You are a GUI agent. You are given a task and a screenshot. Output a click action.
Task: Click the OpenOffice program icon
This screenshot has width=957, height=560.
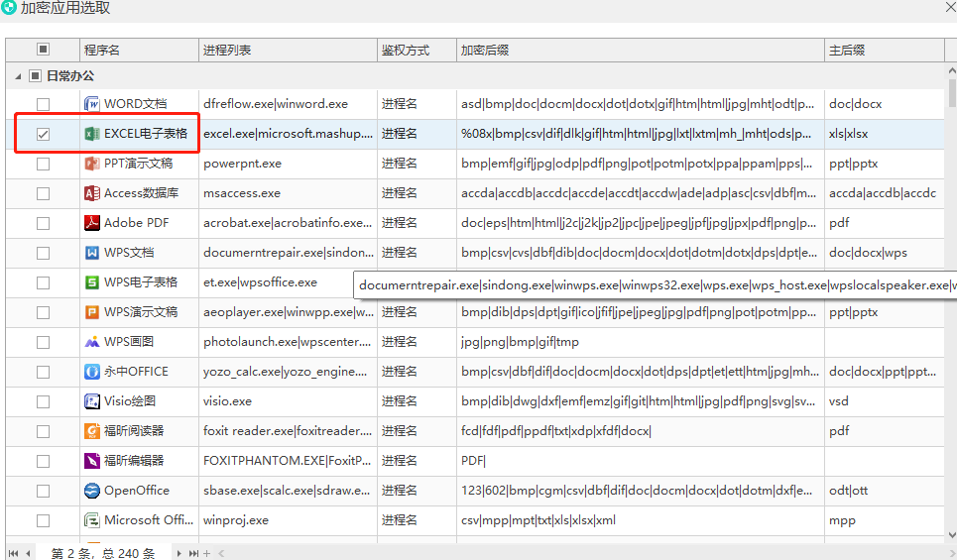pos(91,491)
